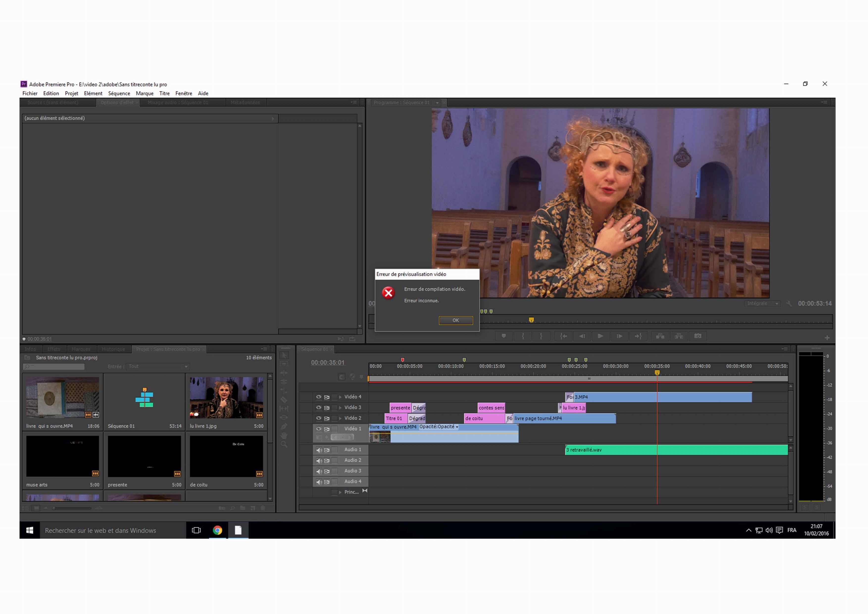The height and width of the screenshot is (614, 868).
Task: Export frame with camera icon
Action: click(698, 336)
